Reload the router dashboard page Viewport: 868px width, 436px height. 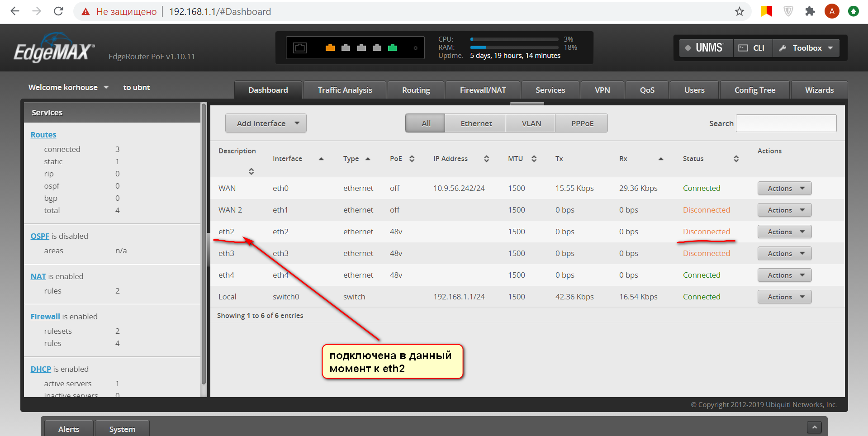point(58,11)
